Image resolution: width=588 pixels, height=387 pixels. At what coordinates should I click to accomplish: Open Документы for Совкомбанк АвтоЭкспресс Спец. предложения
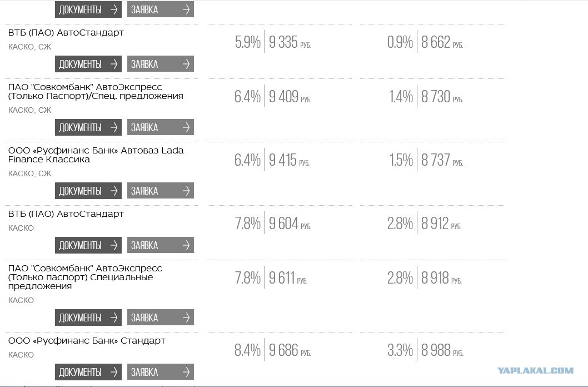[88, 127]
